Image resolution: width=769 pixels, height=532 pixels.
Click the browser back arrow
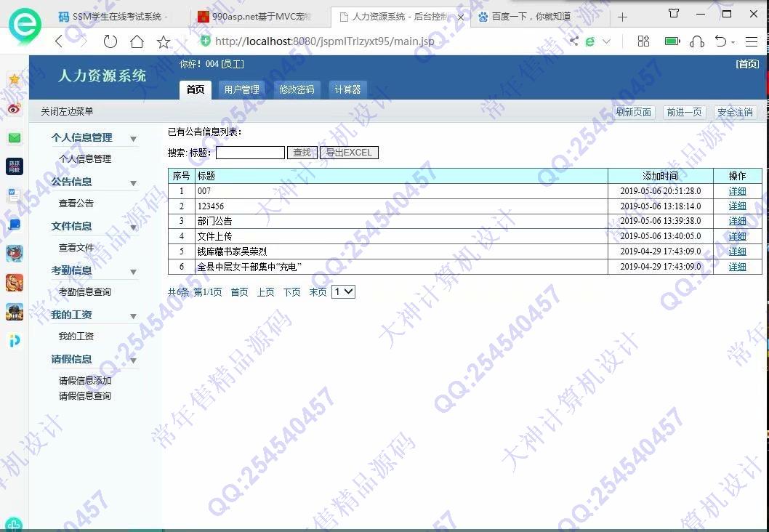59,41
